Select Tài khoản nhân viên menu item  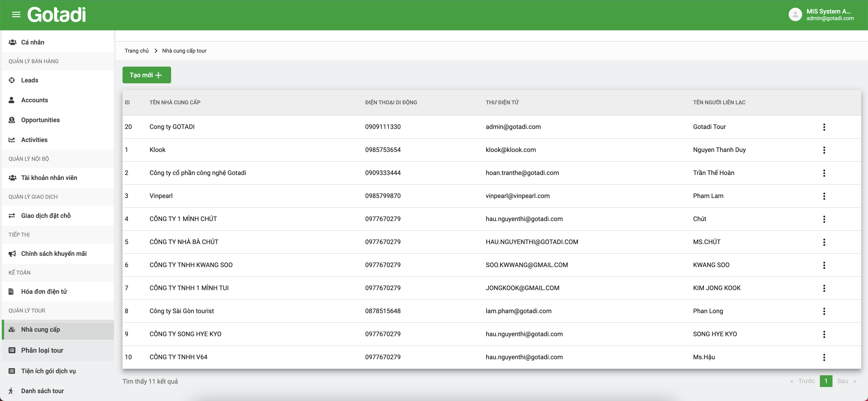[x=49, y=178]
